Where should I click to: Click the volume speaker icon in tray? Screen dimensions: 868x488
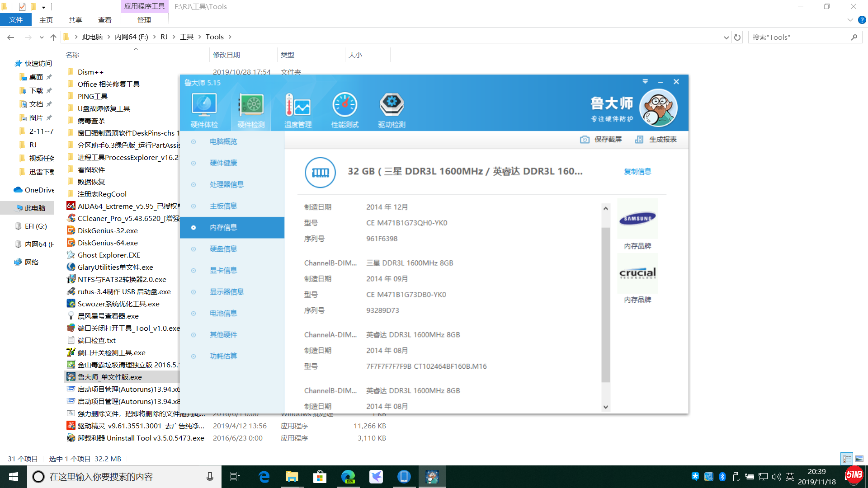tap(776, 476)
